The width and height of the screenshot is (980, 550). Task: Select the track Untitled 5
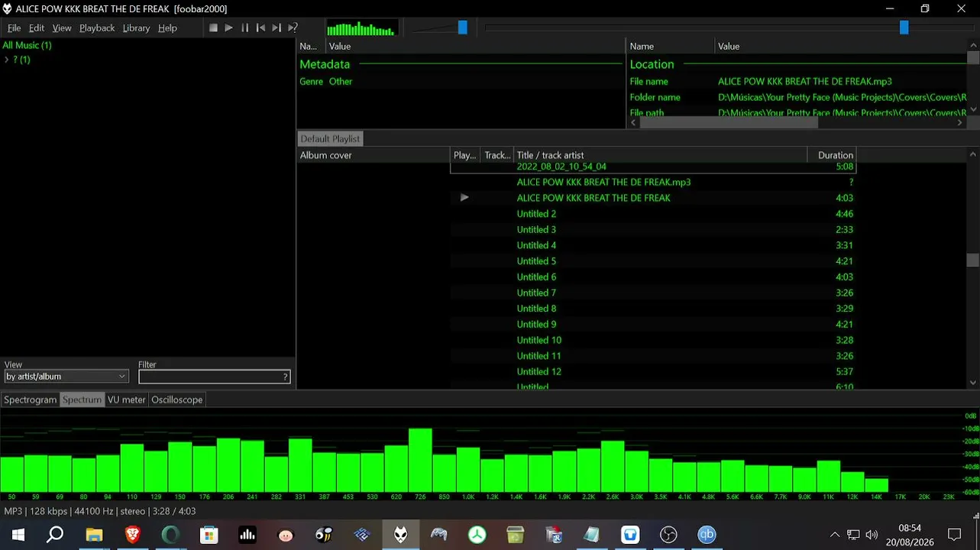tap(653, 261)
